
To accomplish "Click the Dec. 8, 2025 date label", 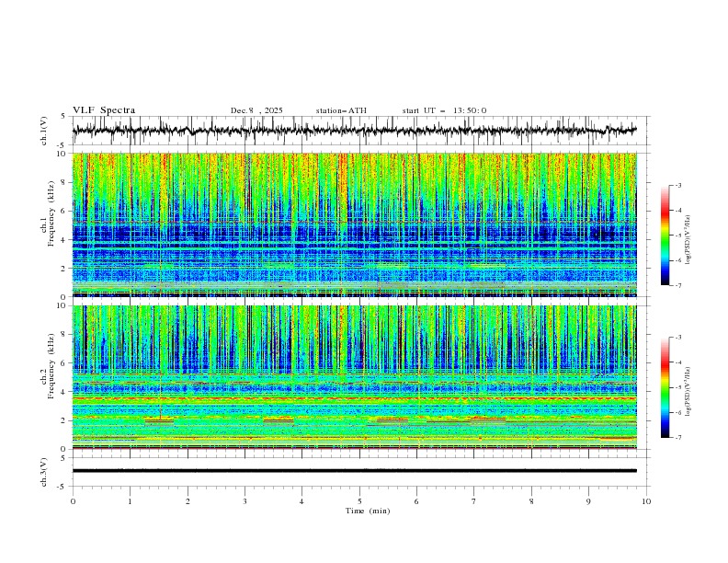I will pyautogui.click(x=256, y=110).
